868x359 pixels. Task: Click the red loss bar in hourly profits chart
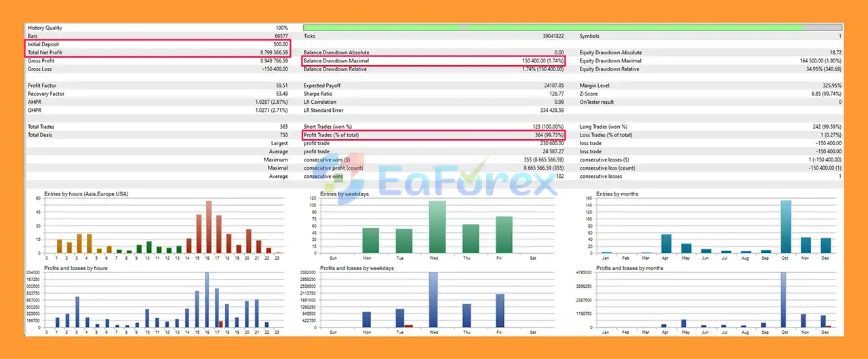(x=220, y=324)
